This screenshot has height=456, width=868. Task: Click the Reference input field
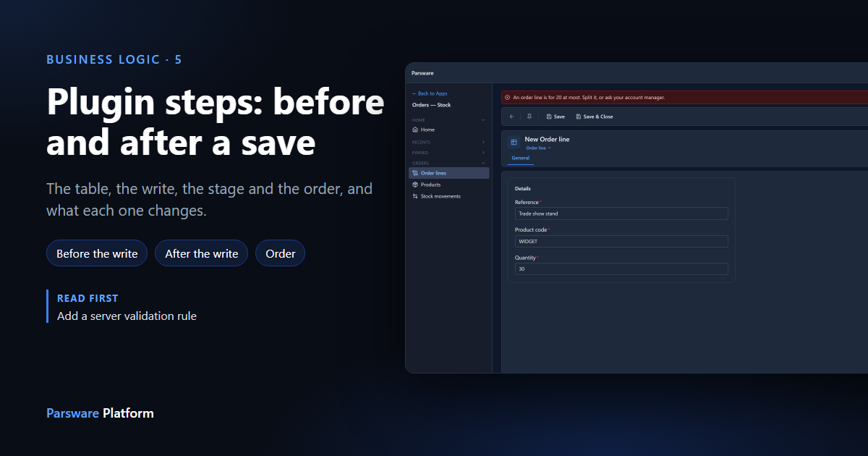pos(621,214)
